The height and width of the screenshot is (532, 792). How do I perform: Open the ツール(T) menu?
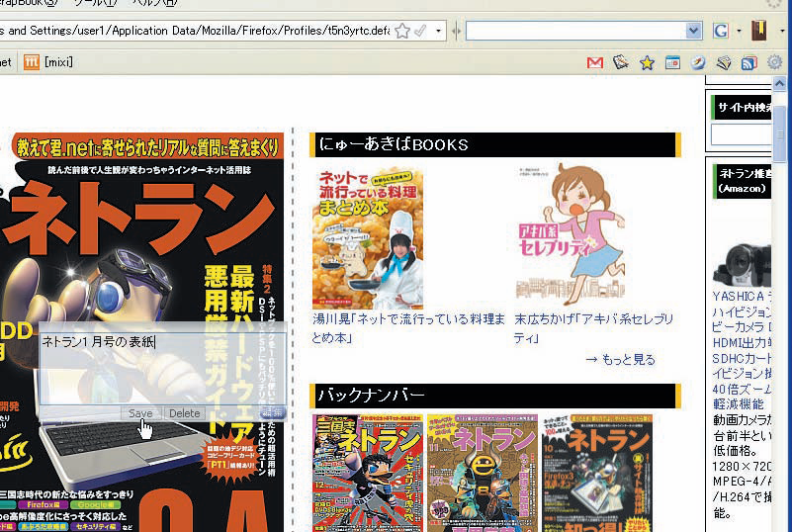[95, 3]
